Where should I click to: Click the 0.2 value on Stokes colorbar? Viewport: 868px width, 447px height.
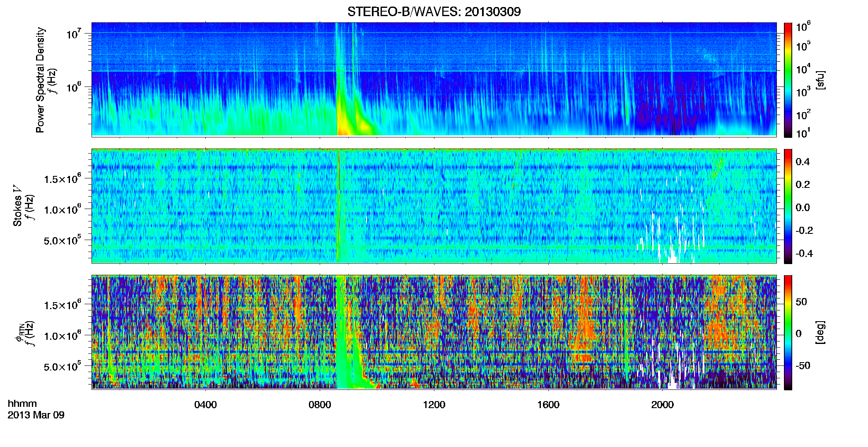803,185
